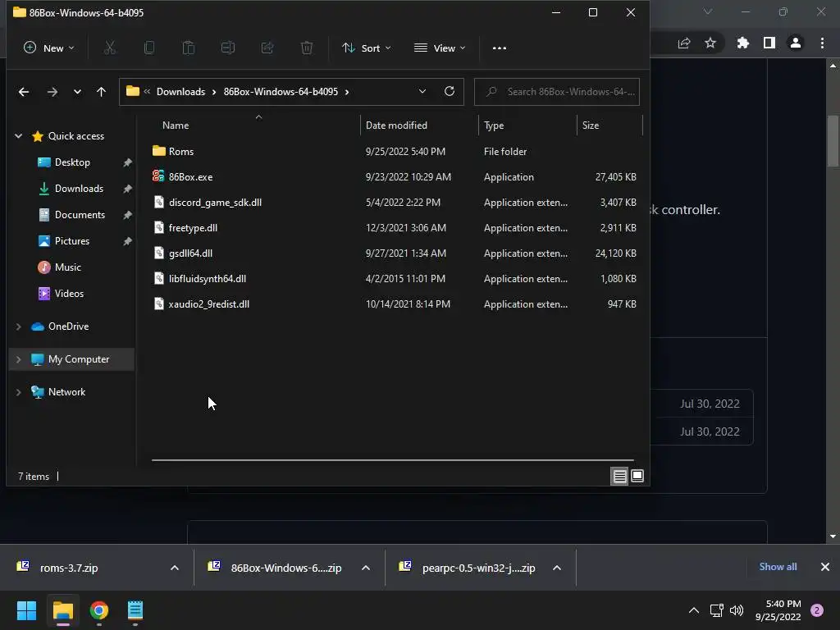Viewport: 840px width, 630px height.
Task: Expand My Computer tree node
Action: click(19, 359)
